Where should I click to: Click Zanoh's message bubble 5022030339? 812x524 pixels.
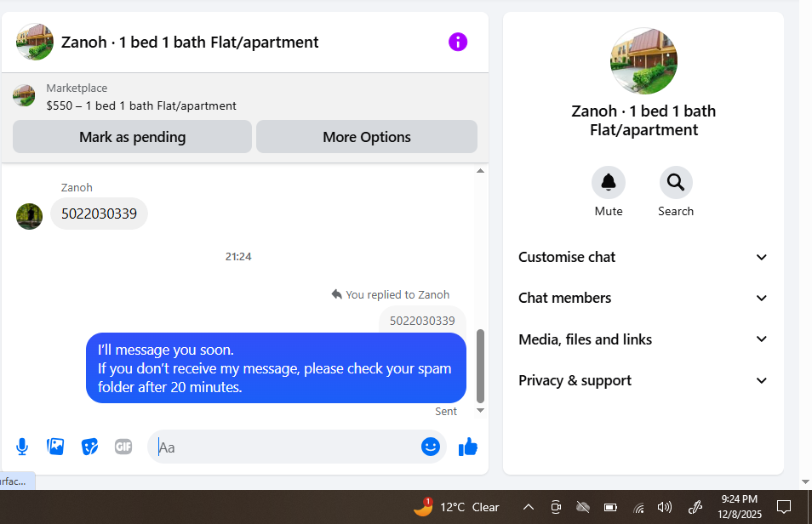(x=99, y=214)
